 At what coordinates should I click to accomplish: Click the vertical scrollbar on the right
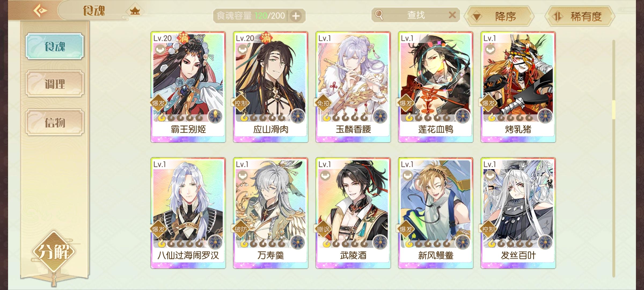(614, 158)
